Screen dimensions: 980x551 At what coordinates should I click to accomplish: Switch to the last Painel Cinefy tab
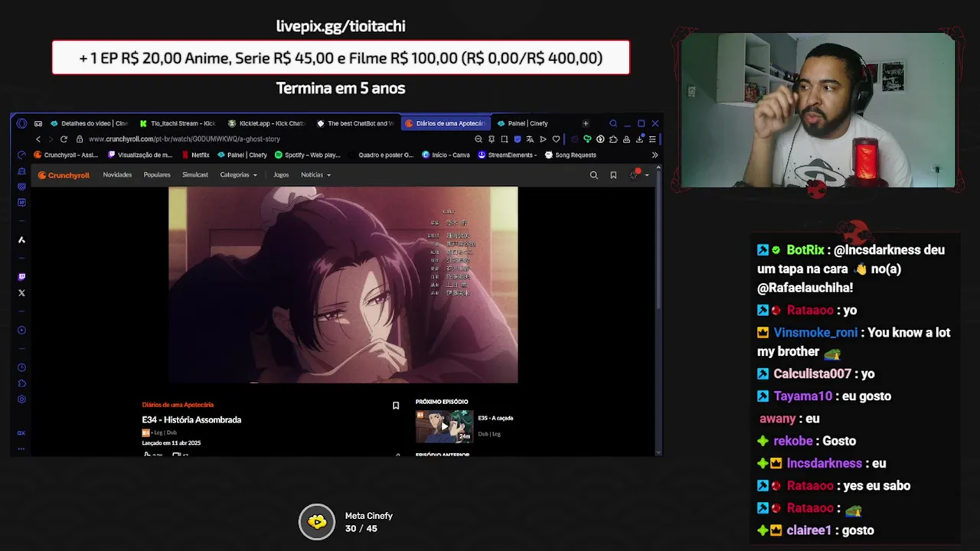coord(528,123)
